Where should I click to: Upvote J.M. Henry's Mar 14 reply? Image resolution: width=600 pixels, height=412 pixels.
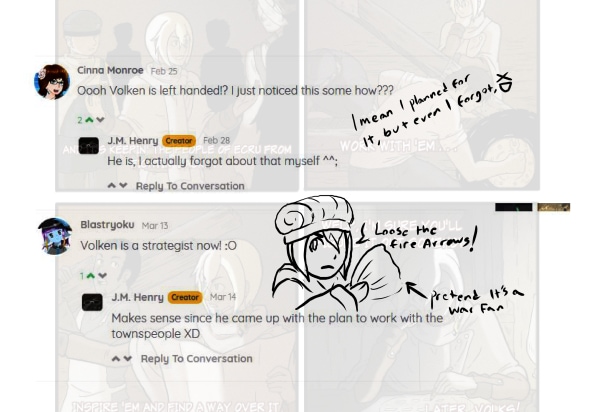pos(116,358)
